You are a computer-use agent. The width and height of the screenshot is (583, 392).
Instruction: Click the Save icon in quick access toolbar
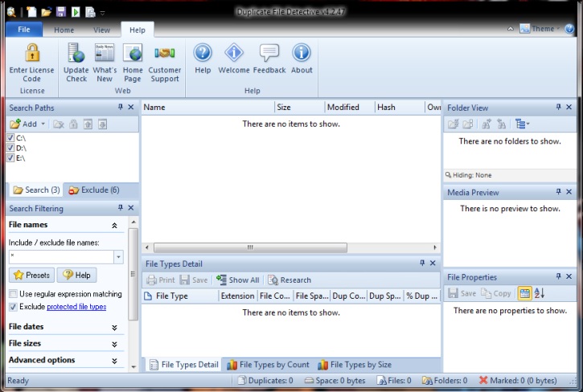(61, 12)
